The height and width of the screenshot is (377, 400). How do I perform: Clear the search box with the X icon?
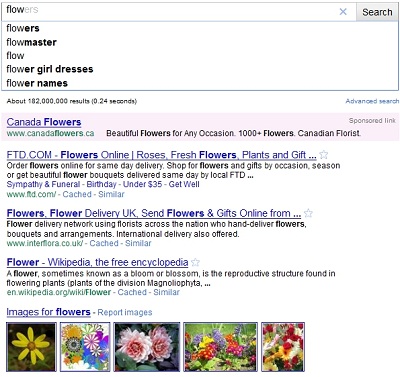point(343,12)
